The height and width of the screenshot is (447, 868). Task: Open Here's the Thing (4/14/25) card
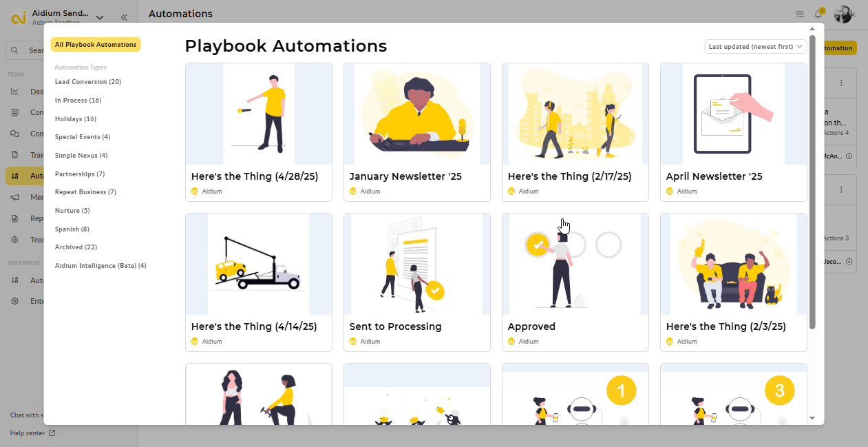(x=259, y=282)
